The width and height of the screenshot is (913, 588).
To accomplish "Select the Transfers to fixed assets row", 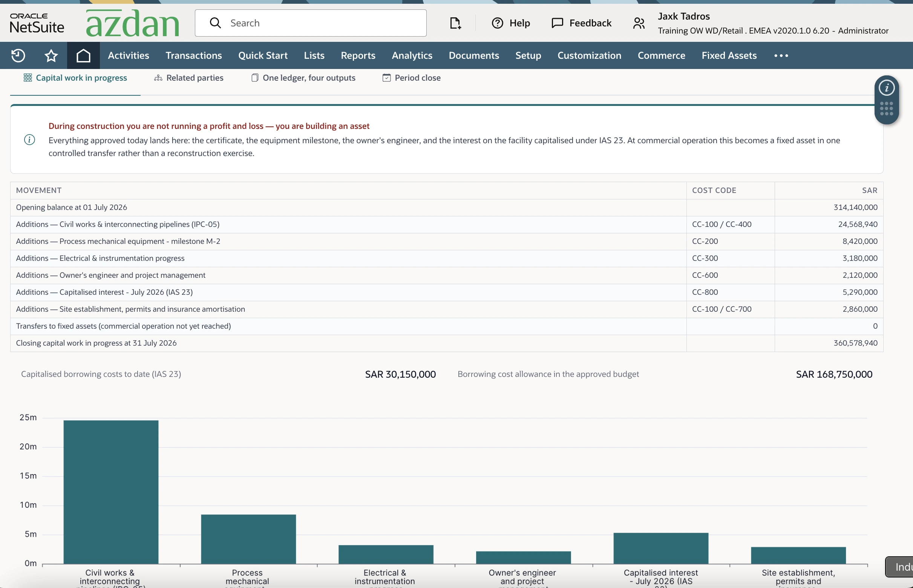I will tap(446, 326).
